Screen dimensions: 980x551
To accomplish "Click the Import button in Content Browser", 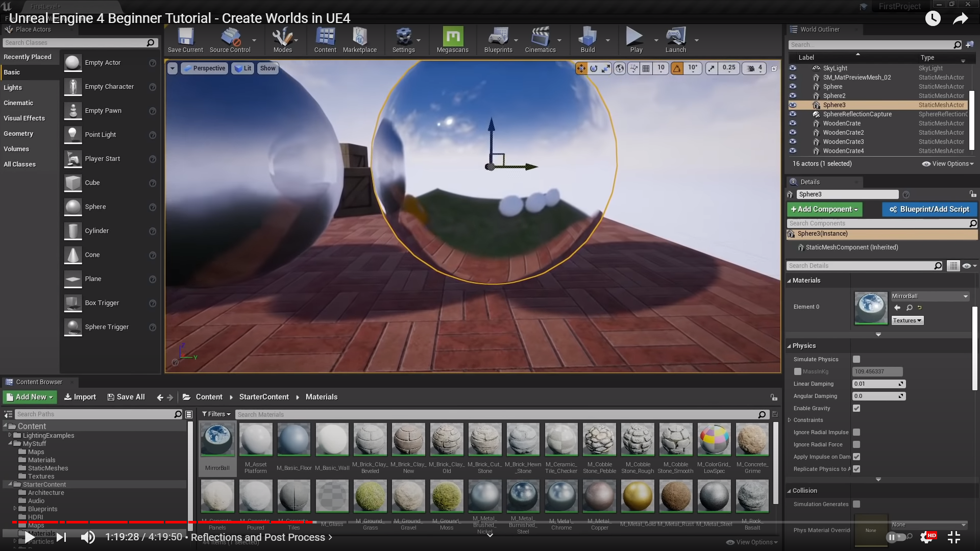I will point(80,397).
